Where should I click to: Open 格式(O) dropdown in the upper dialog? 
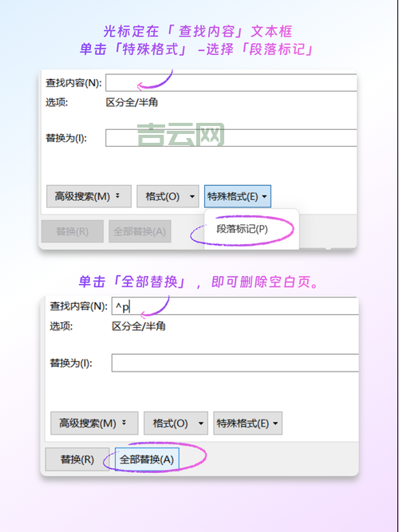click(x=168, y=196)
